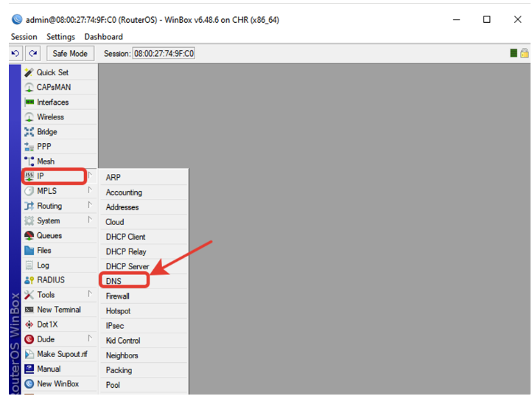
Task: Click the Session address field
Action: click(x=164, y=54)
